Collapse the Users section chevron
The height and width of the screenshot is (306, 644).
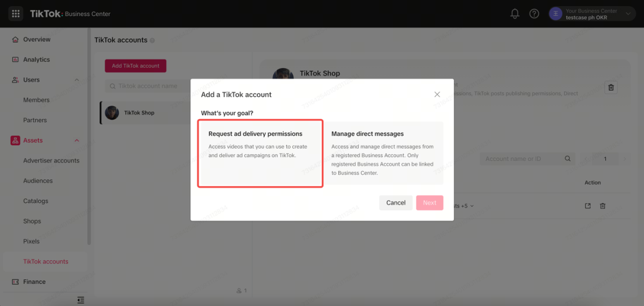click(77, 80)
